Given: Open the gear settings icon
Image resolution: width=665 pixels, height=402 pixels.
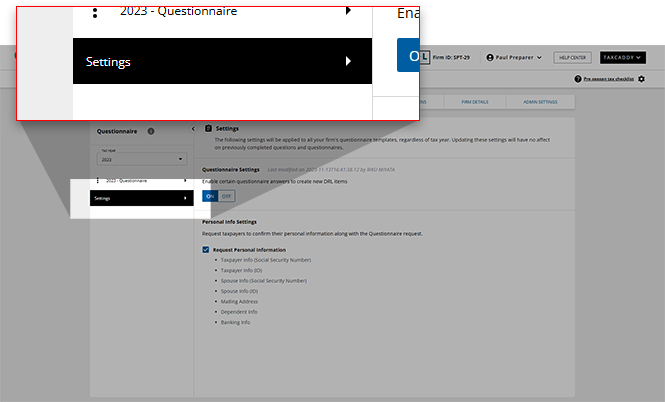Looking at the screenshot, I should tap(641, 78).
